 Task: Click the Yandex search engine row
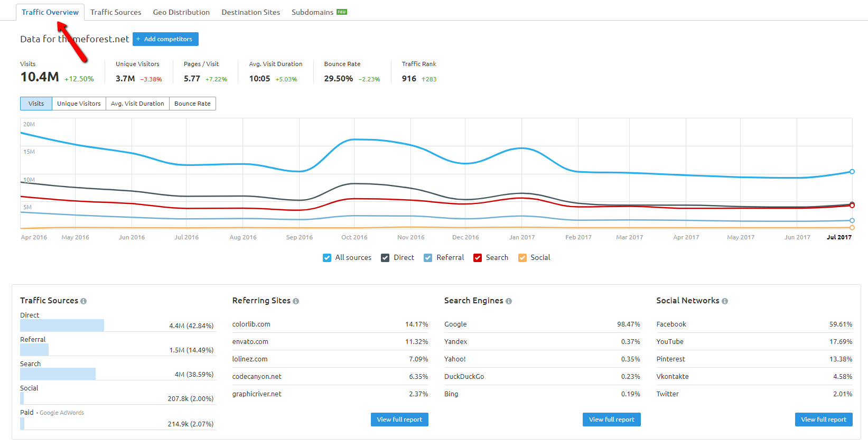point(542,342)
